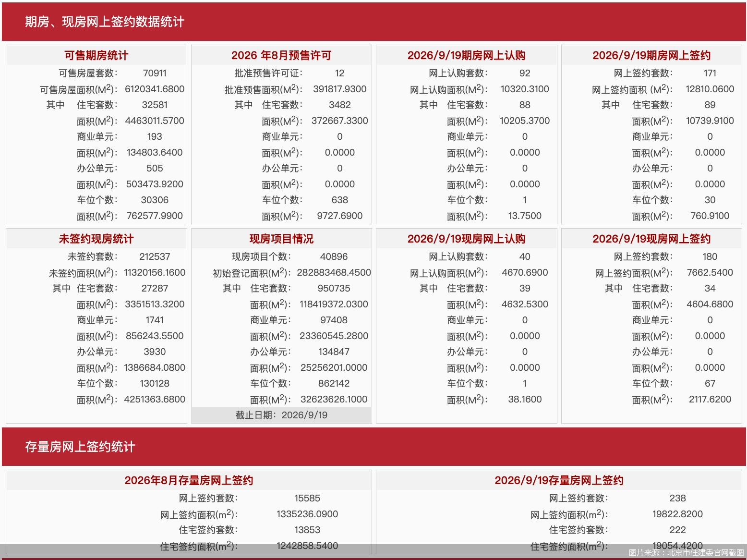Image resolution: width=747 pixels, height=560 pixels.
Task: Click the 批准预售许可证 label
Action: (268, 73)
